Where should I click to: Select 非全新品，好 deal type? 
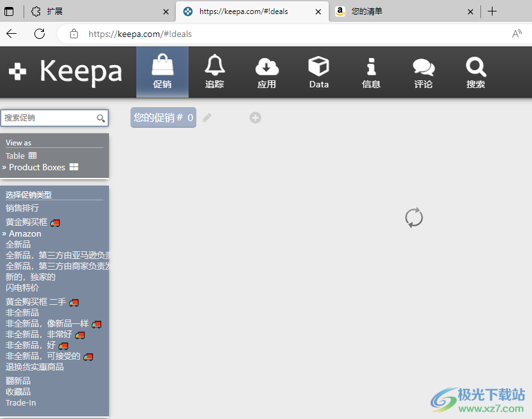click(37, 345)
